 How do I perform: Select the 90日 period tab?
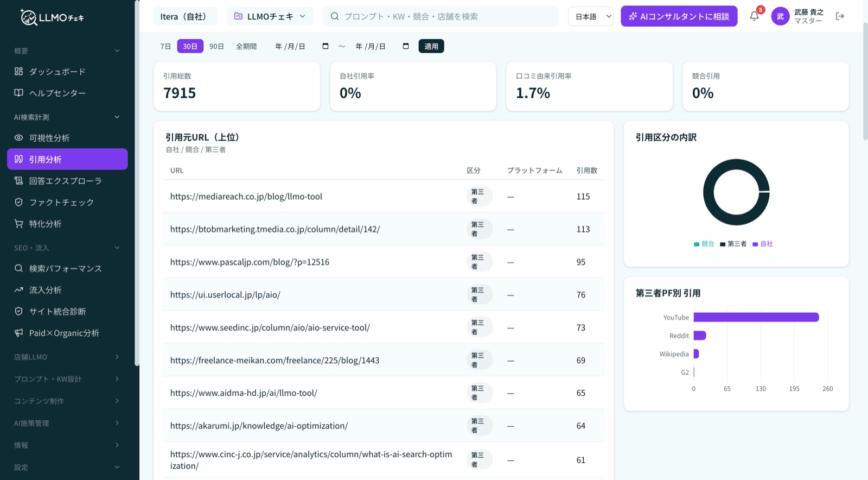pyautogui.click(x=216, y=46)
